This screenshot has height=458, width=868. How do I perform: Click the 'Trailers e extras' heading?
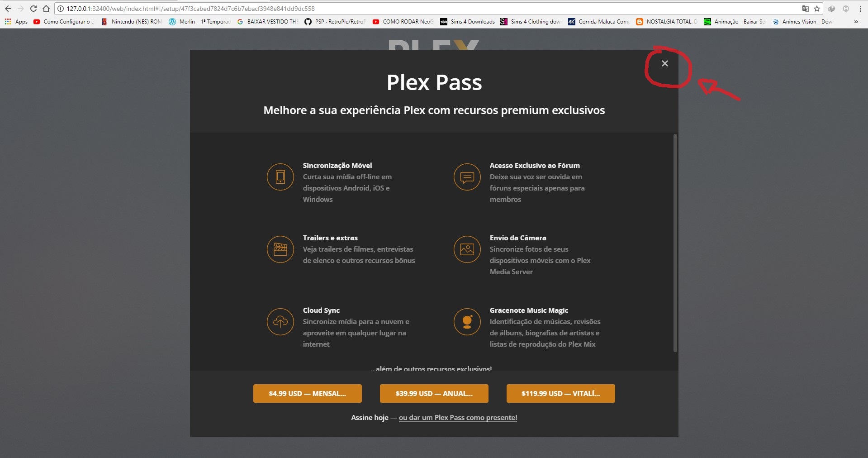point(330,238)
